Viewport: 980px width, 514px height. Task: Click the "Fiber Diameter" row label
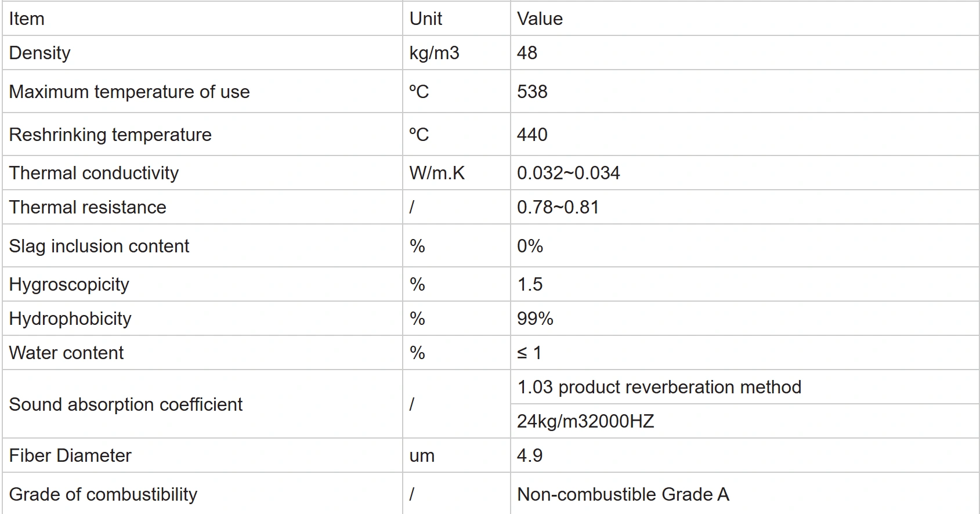70,455
